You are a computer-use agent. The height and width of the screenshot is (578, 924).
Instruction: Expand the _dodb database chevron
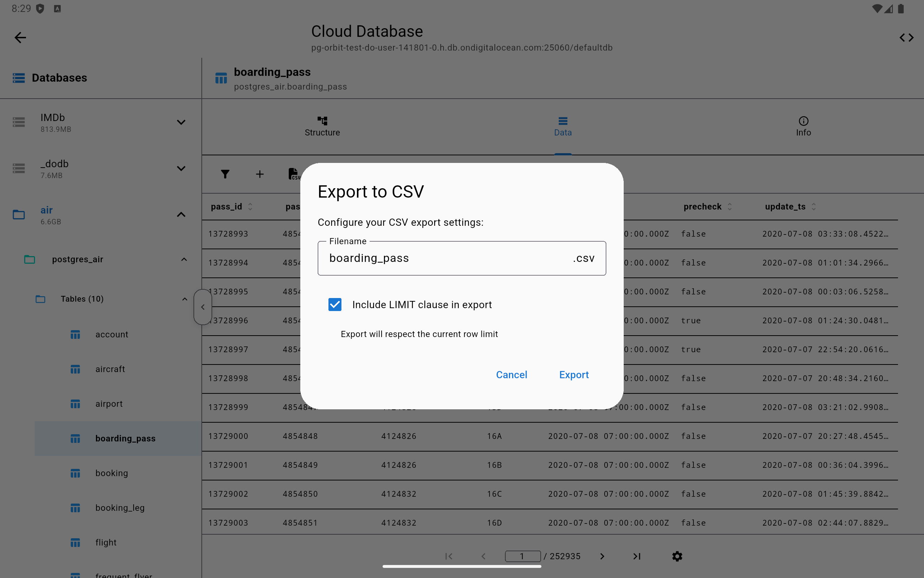pos(181,168)
